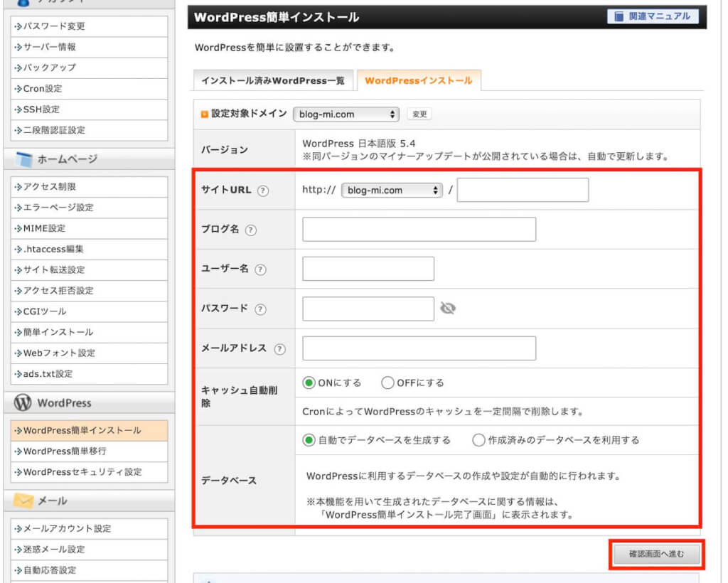
Task: Focus the site URL path input field
Action: coord(523,190)
